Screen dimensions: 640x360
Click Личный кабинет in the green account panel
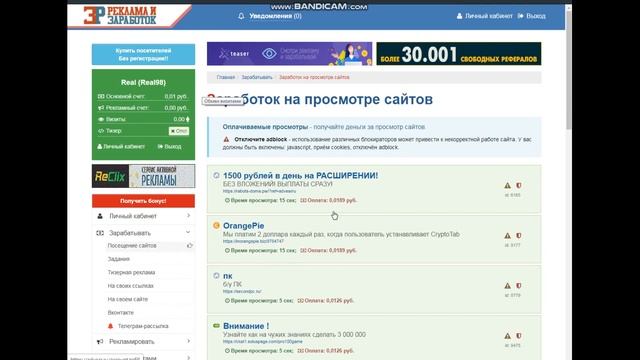tap(121, 147)
